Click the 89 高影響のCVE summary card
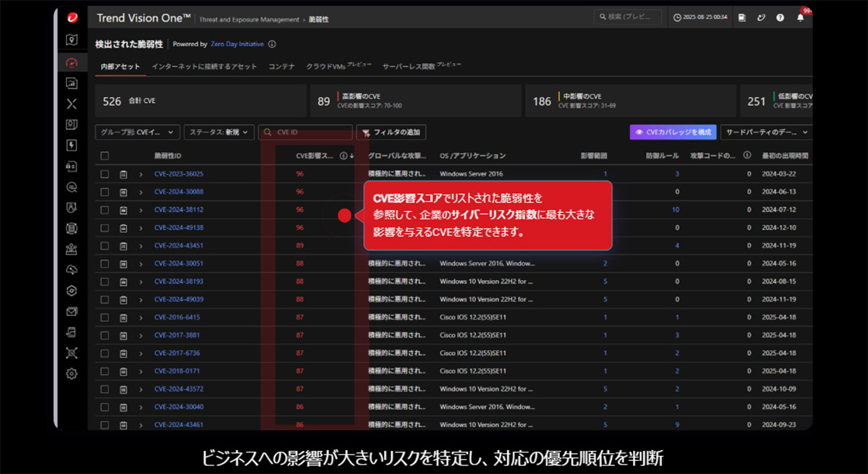868x474 pixels. (x=415, y=101)
